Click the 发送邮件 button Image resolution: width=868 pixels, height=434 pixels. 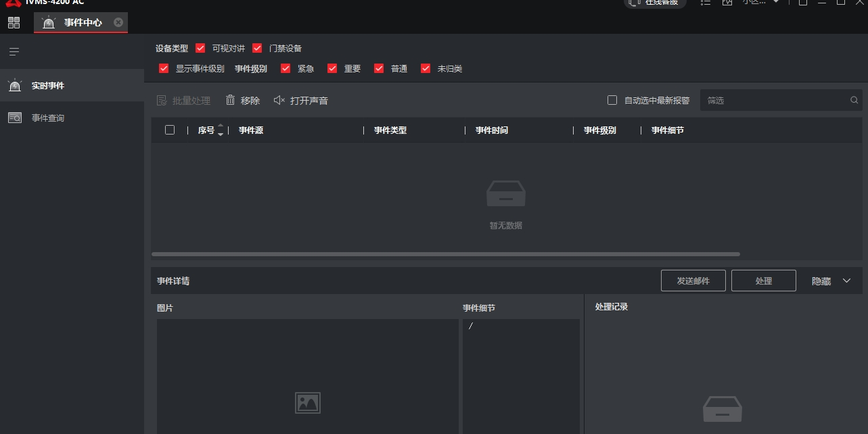693,281
